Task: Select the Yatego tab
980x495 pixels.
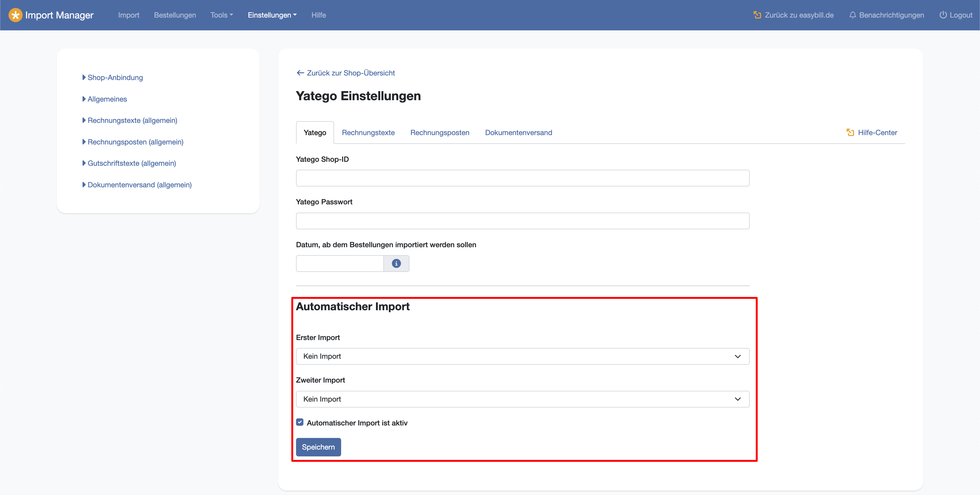Action: coord(315,133)
